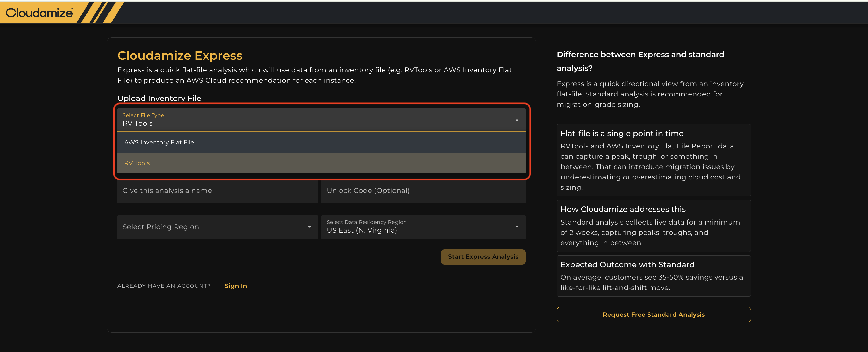
Task: Click the Cloudamize Express heading
Action: tap(180, 56)
